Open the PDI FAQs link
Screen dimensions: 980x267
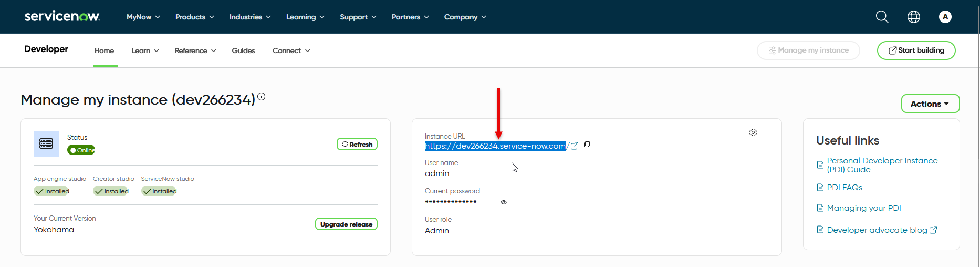coord(844,188)
